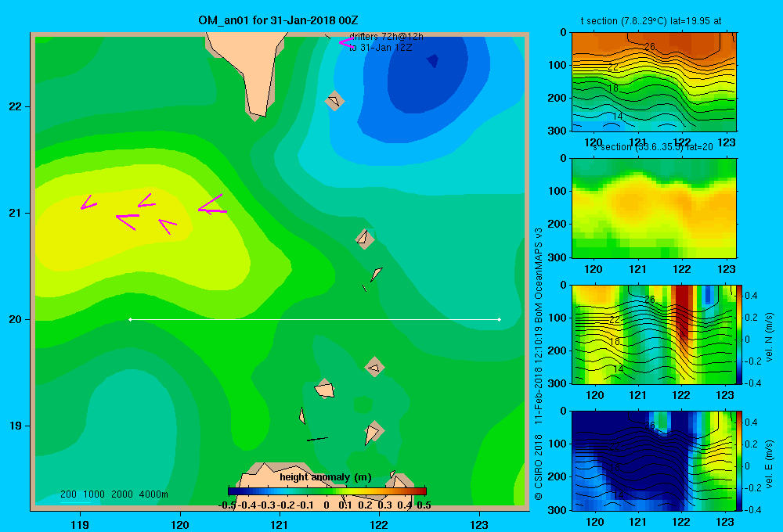Click longitude label 121 under main map
Image resolution: width=783 pixels, height=532 pixels.
[x=280, y=524]
